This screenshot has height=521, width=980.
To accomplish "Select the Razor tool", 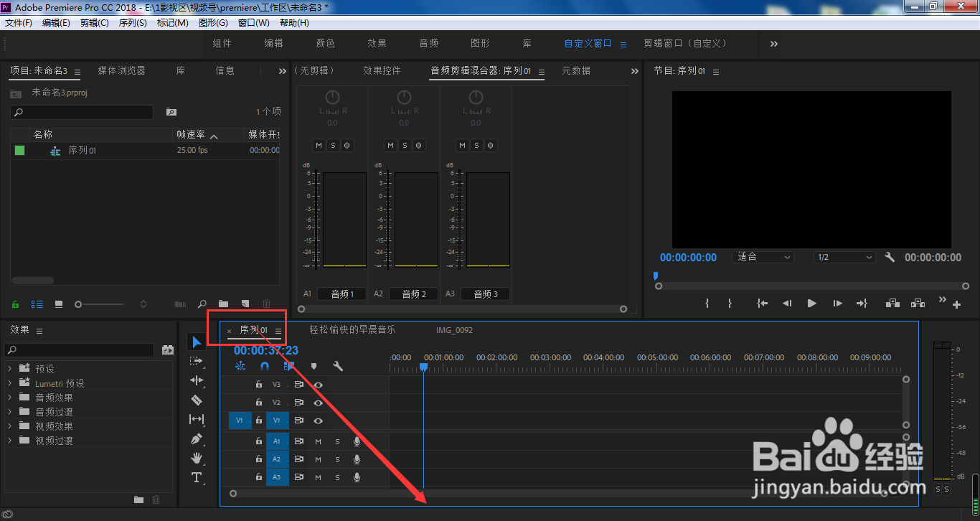I will pyautogui.click(x=197, y=400).
